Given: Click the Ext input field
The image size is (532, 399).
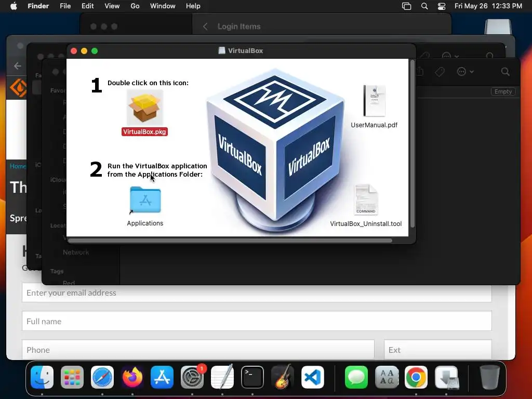Looking at the screenshot, I should point(438,350).
